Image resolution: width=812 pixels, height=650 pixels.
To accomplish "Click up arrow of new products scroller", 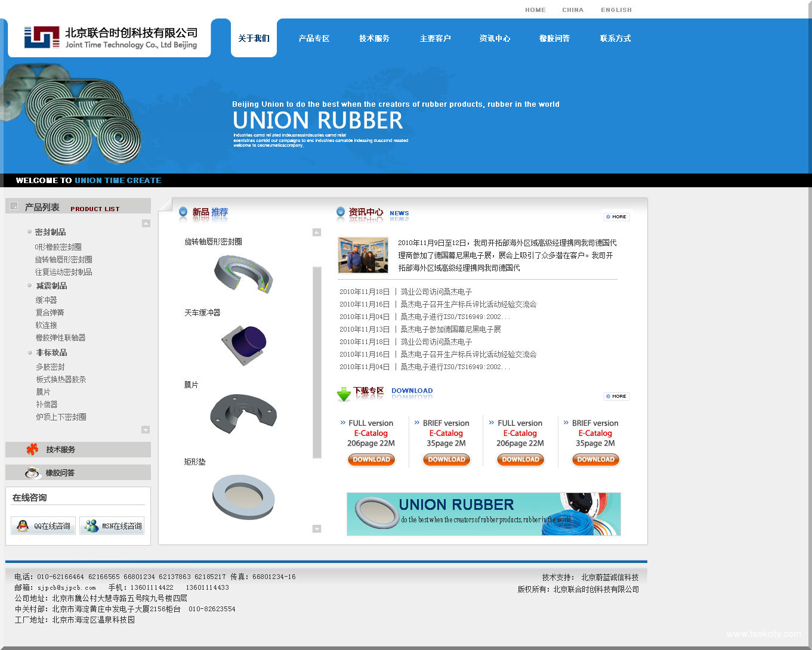I will [x=317, y=233].
